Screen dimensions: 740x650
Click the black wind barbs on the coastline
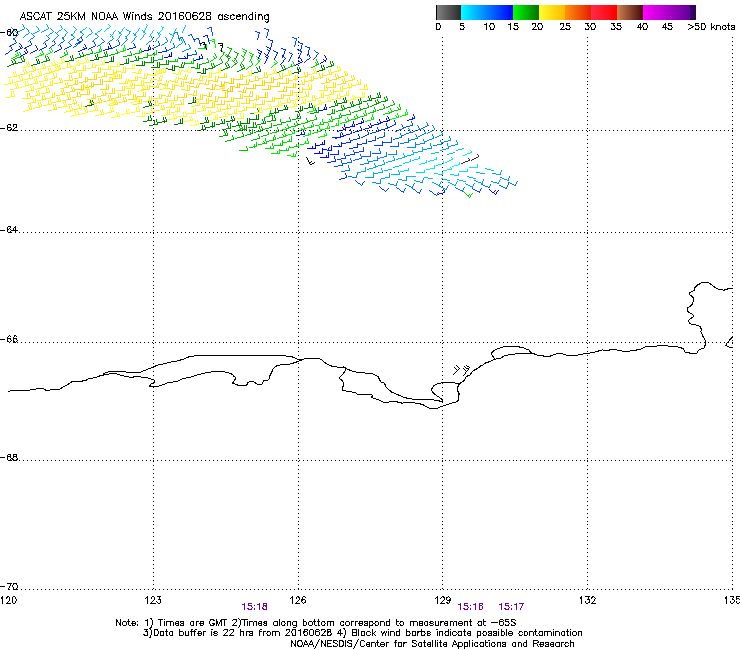click(462, 370)
